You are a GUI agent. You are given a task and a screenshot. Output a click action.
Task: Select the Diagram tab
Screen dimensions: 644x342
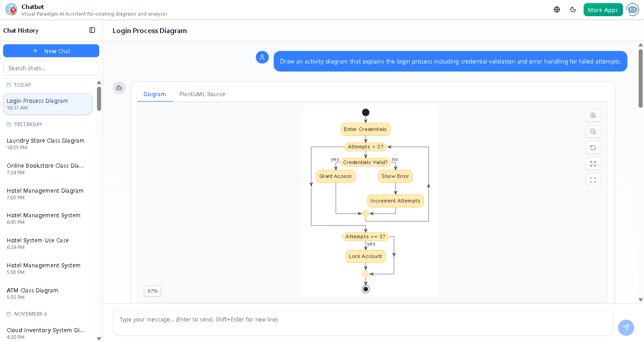click(155, 94)
